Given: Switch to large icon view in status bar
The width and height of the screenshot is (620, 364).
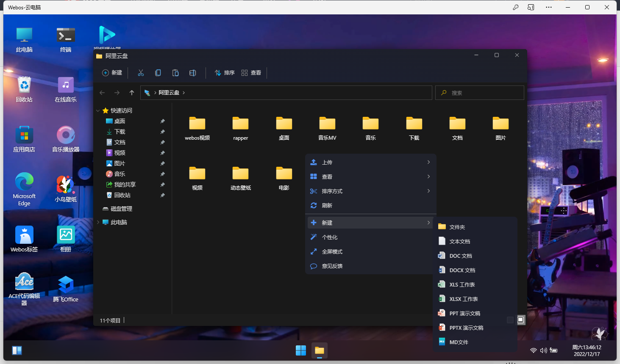Looking at the screenshot, I should tap(521, 320).
